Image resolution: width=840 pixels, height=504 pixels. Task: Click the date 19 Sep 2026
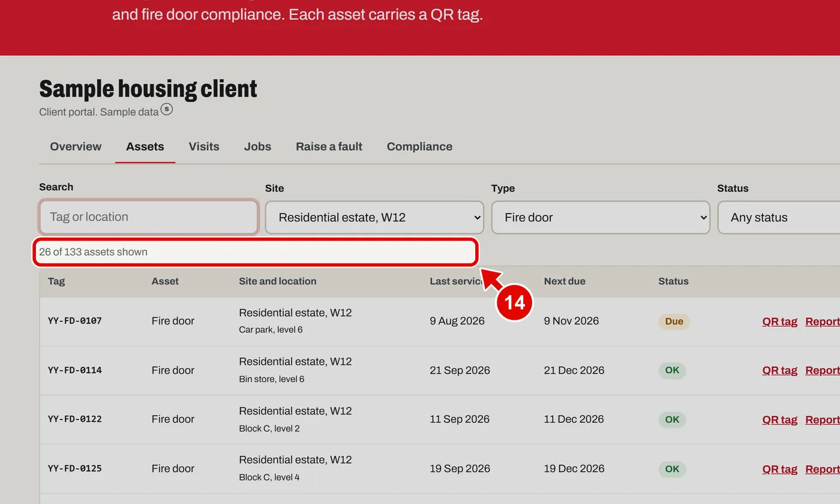point(460,469)
